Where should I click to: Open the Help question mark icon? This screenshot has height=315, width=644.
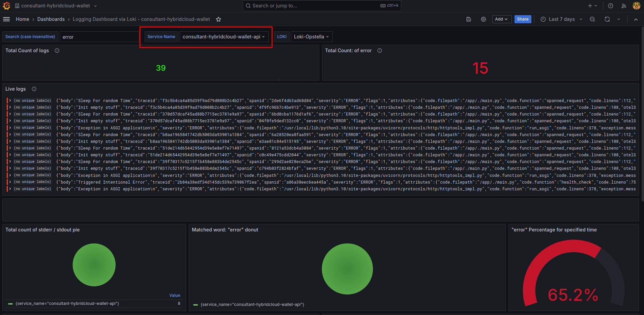[611, 6]
